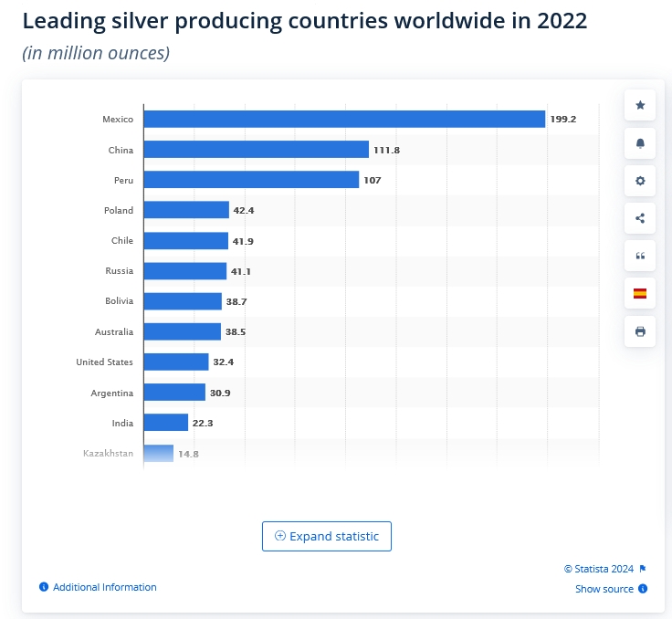Click the value label 111.8
The image size is (672, 619).
(386, 150)
